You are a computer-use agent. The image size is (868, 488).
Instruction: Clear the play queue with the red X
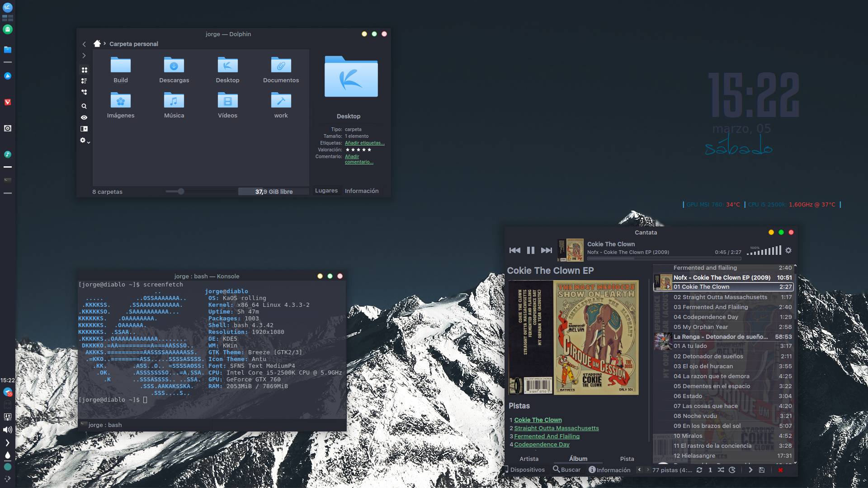coord(781,470)
